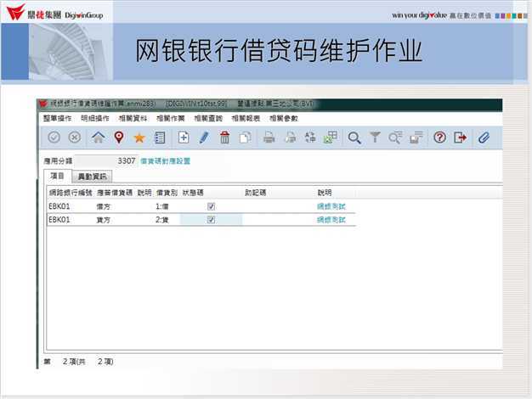Click the red location pin icon

[x=119, y=138]
